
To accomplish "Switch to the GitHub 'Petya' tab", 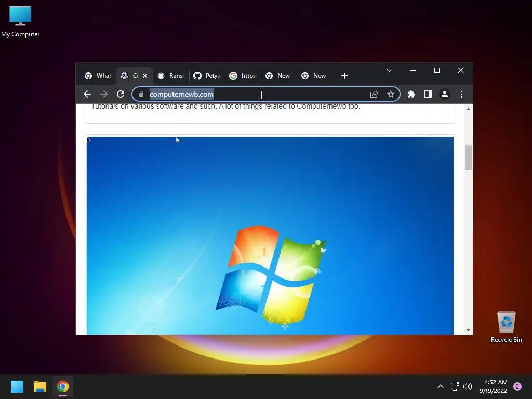I will tap(207, 76).
